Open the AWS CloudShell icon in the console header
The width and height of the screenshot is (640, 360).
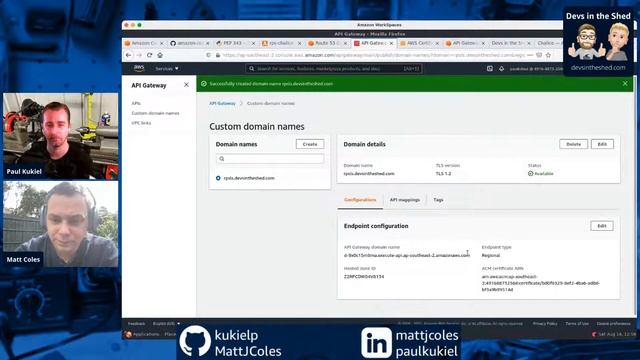490,69
